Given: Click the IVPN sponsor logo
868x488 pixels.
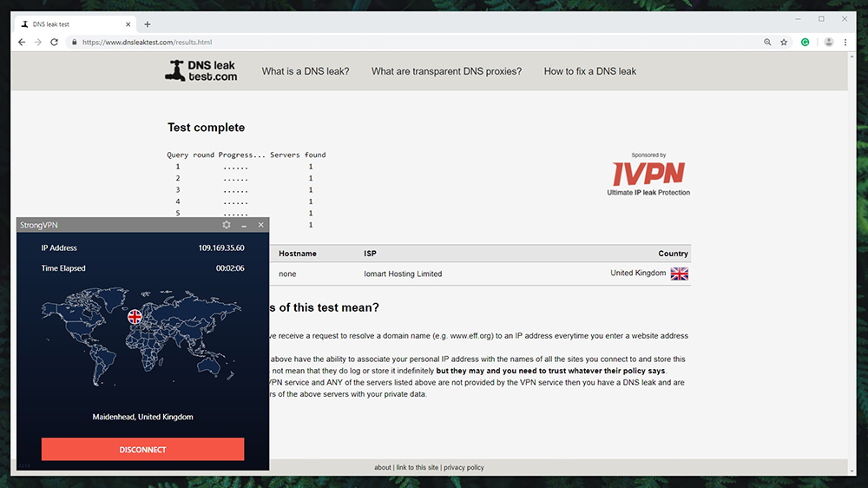Looking at the screenshot, I should pyautogui.click(x=648, y=175).
